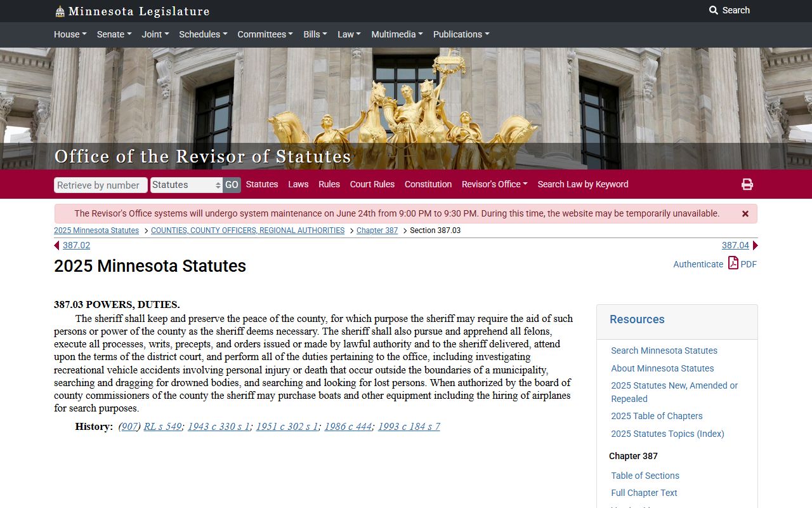The image size is (812, 508).
Task: Go to section 387.04 link
Action: 735,245
